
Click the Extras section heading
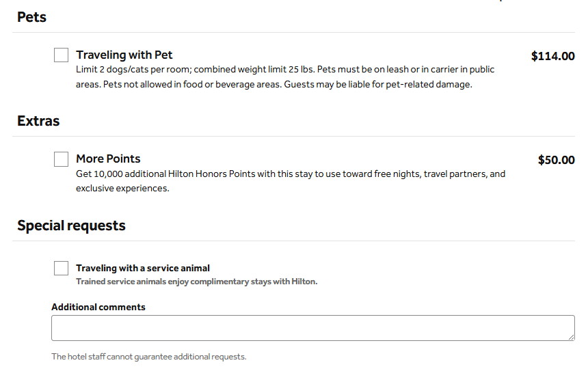tap(38, 121)
